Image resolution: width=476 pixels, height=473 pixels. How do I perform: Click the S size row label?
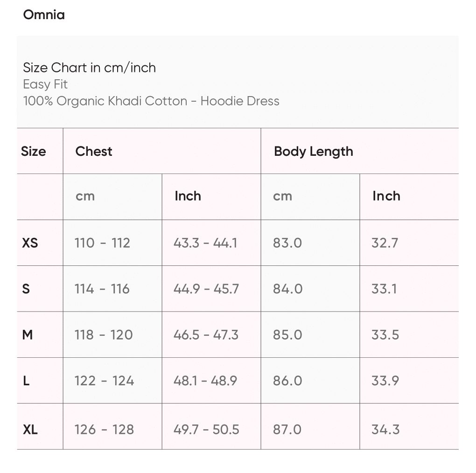[26, 289]
